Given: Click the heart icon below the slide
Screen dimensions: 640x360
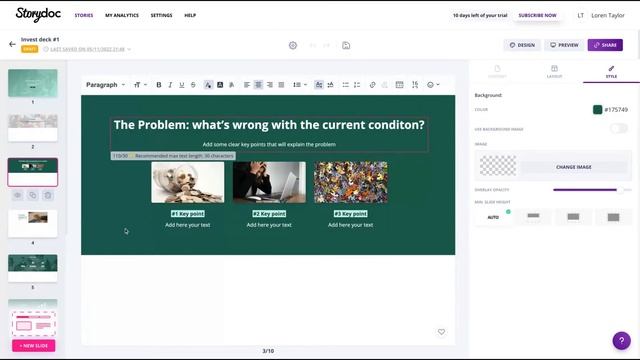Looking at the screenshot, I should [441, 332].
